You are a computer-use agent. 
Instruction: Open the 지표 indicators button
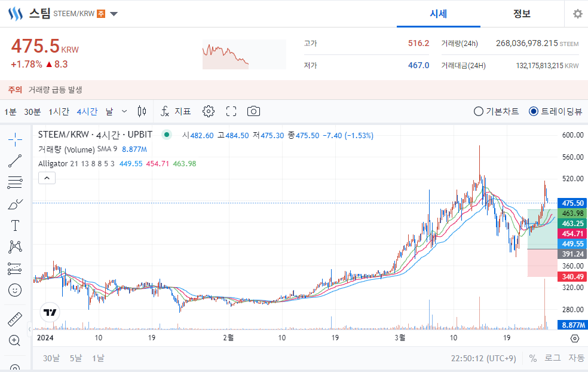click(176, 111)
